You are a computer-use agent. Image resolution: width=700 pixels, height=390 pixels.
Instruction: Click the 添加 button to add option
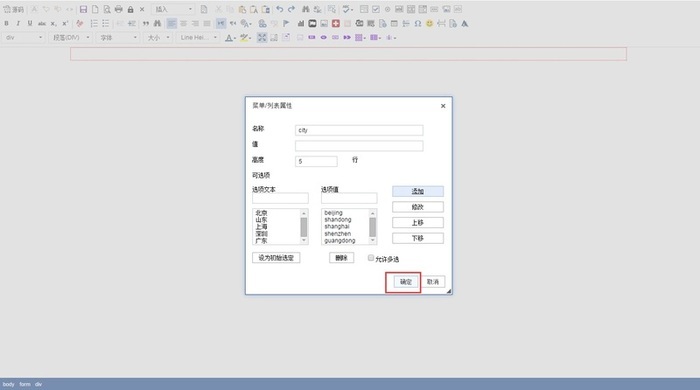coord(418,191)
